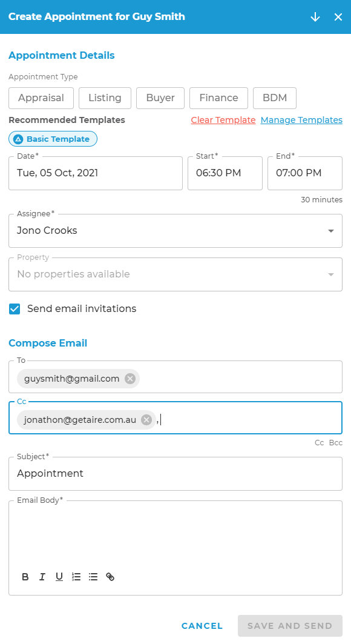Remove jonathon@getaire.com.au from Cc
The width and height of the screenshot is (351, 644).
click(146, 420)
